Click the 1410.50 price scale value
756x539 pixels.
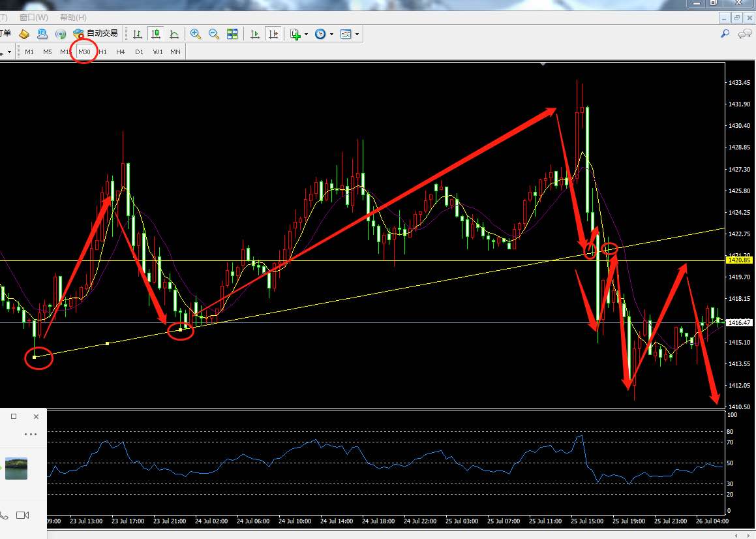[739, 407]
